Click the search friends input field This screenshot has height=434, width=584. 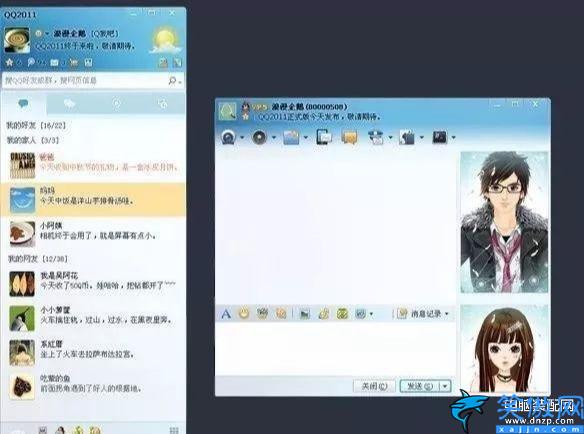(85, 80)
